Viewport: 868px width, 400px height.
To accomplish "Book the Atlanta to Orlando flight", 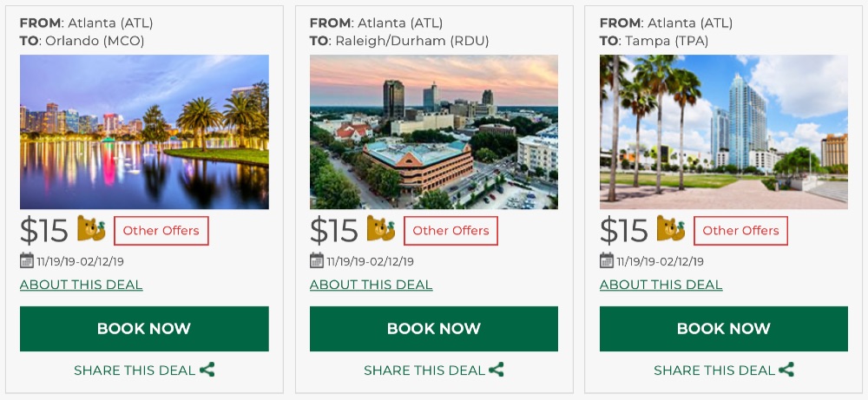I will (144, 329).
